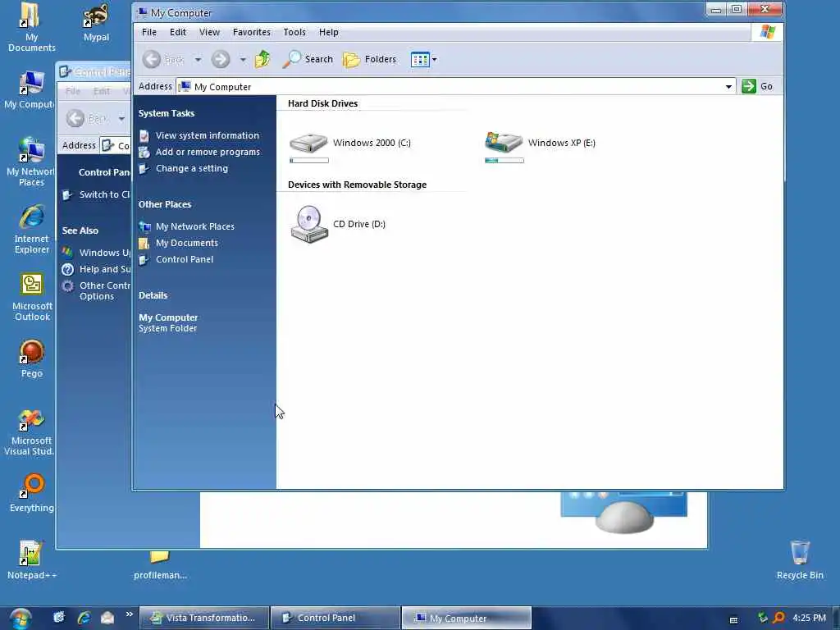
Task: Click the Back button in My Computer
Action: (x=163, y=59)
